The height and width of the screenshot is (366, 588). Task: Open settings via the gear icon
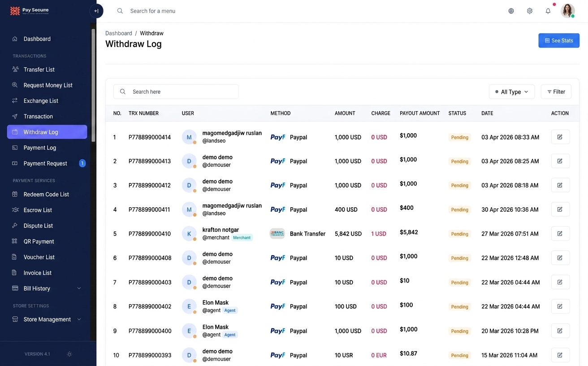pos(530,11)
